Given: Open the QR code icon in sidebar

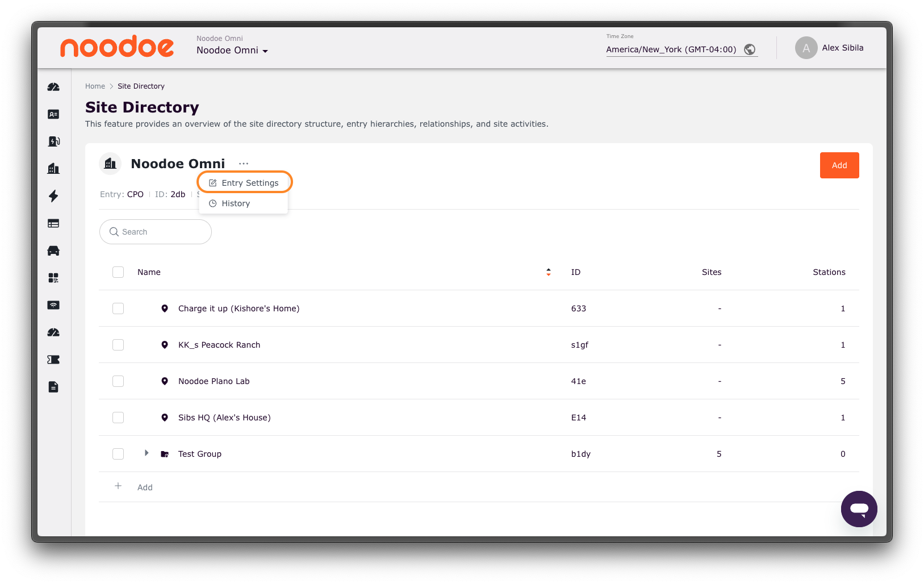Looking at the screenshot, I should (x=53, y=278).
